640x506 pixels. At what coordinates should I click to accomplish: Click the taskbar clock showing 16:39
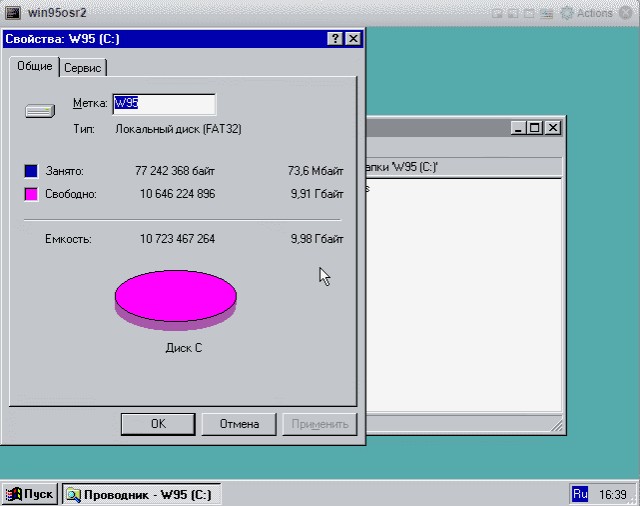[613, 495]
